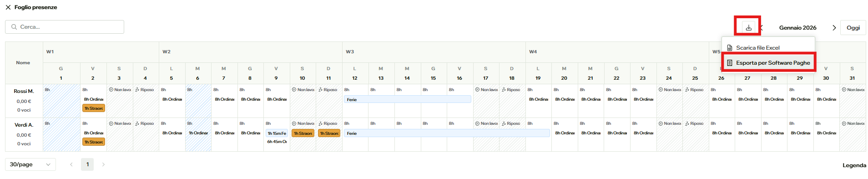
Task: Click the search magnifier icon
Action: pyautogui.click(x=14, y=27)
